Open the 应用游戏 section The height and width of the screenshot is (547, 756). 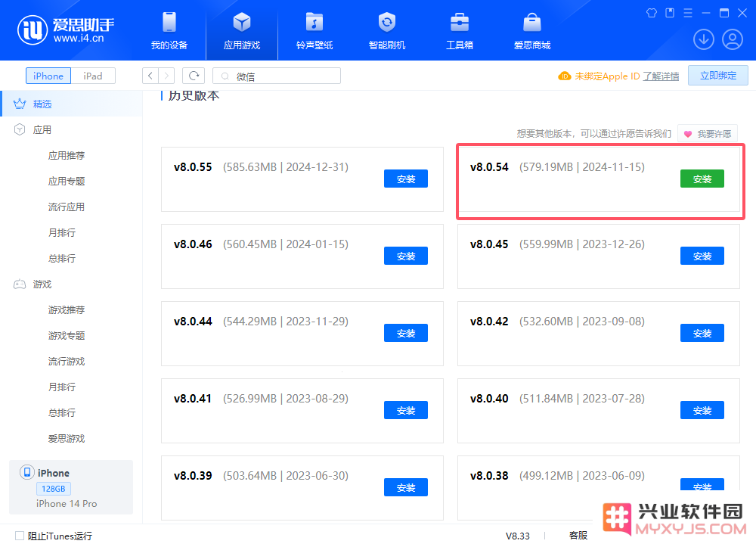coord(242,31)
